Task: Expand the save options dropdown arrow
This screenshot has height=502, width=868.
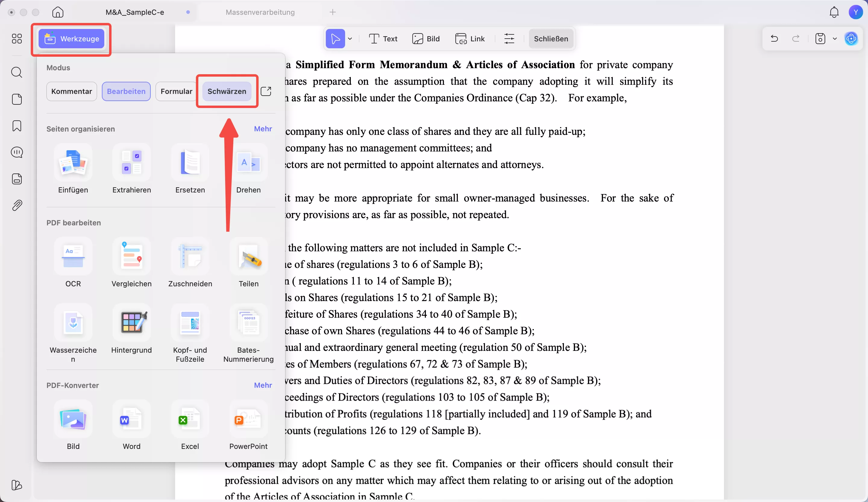Action: click(835, 39)
